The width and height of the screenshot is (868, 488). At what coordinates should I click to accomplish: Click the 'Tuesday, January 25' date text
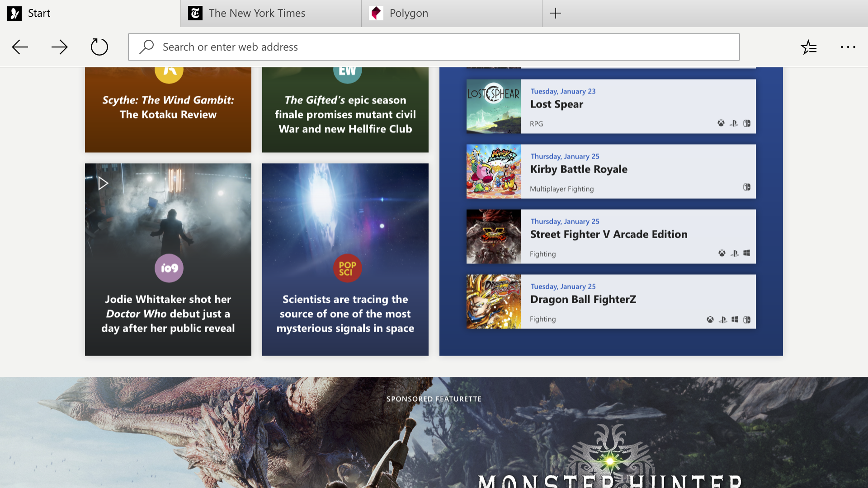click(563, 286)
